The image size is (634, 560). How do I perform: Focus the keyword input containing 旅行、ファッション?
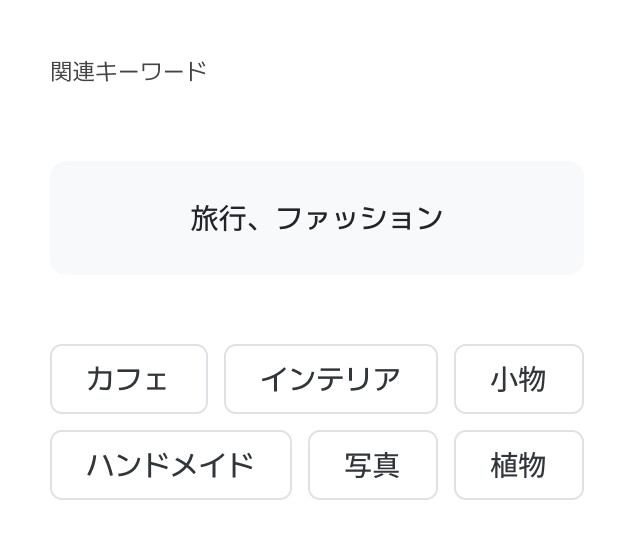[x=316, y=218]
